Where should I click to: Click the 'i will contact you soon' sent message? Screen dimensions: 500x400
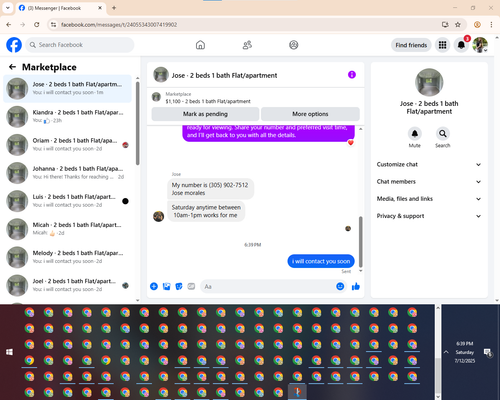point(321,261)
